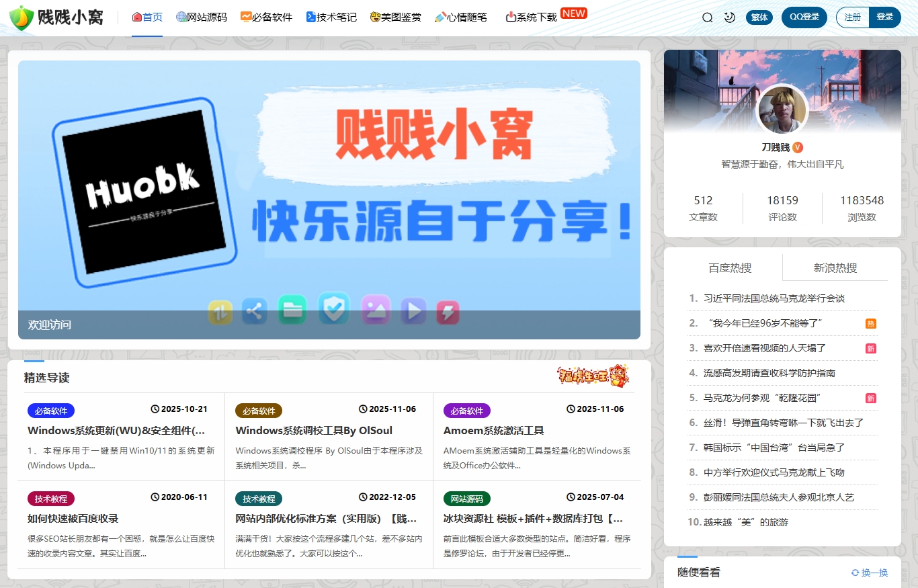918x588 pixels.
Task: Switch to the 百度热搜 tab
Action: point(731,267)
